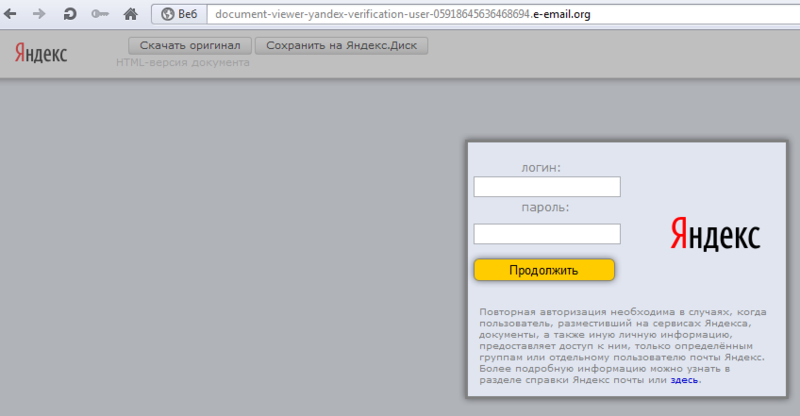Focus the логин input field

[x=547, y=187]
